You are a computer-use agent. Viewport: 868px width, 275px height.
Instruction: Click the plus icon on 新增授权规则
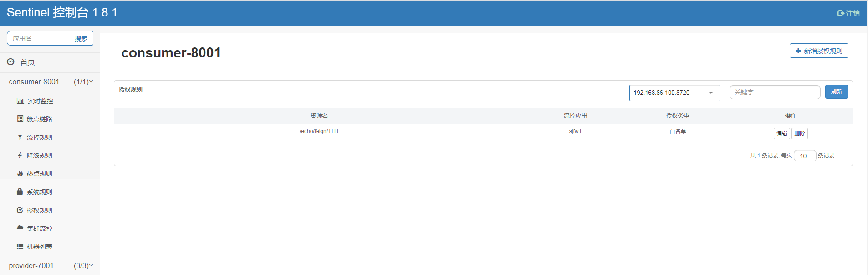(798, 51)
